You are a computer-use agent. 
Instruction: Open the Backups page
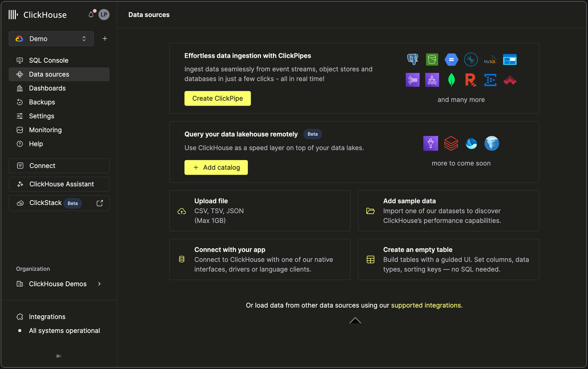[59, 102]
